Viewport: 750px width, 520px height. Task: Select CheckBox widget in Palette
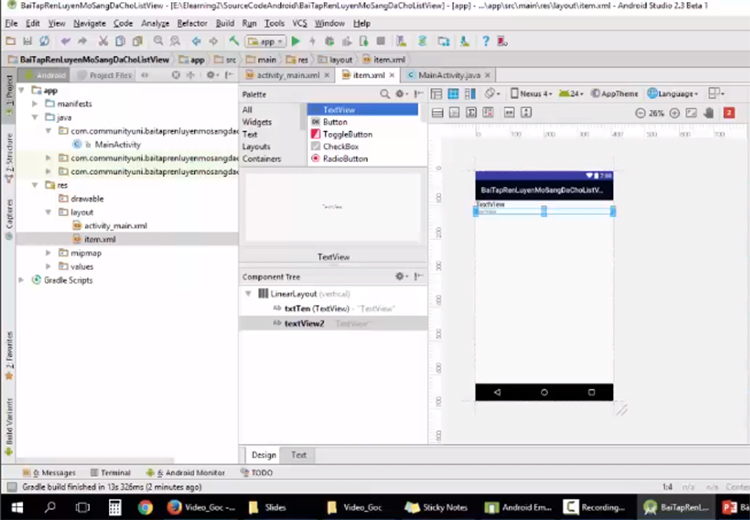[340, 146]
